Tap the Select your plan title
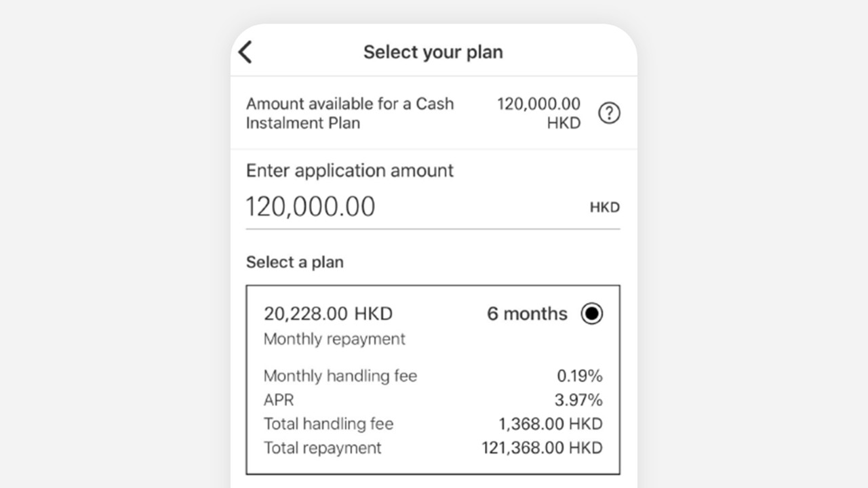 pyautogui.click(x=433, y=52)
